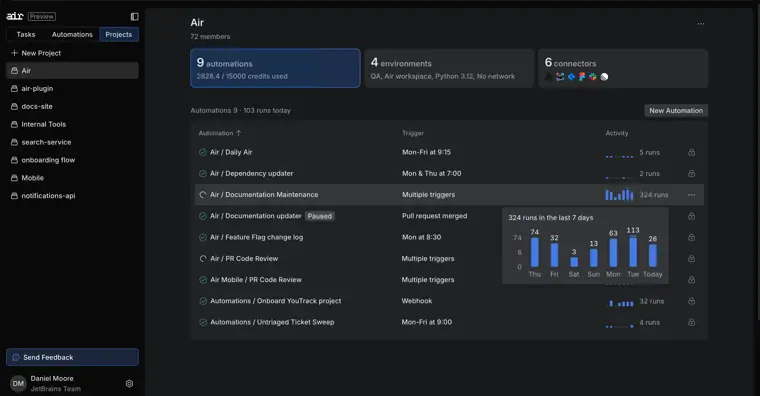Click lock icon in Air PR Code Review row
760x396 pixels.
691,259
